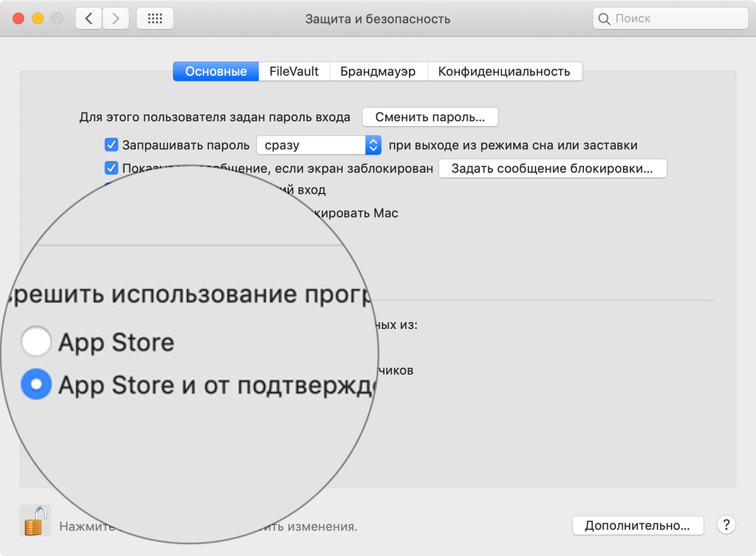Minimize the window with the yellow button
Screen dimensions: 756x556
38,19
